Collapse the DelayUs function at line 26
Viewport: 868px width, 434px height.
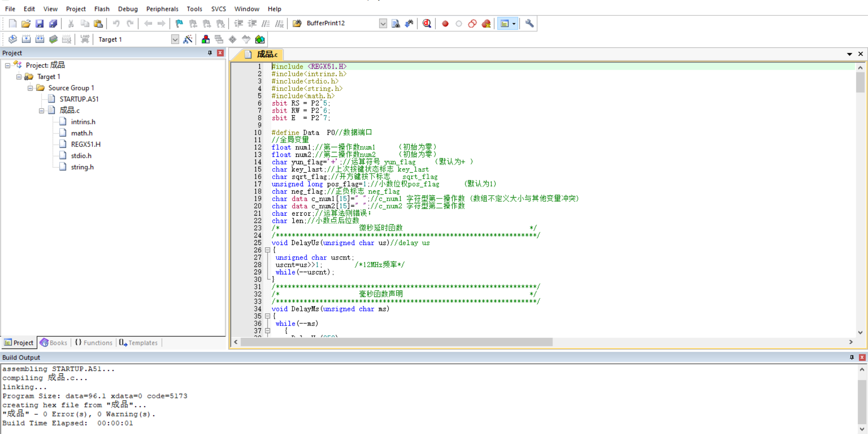[268, 250]
